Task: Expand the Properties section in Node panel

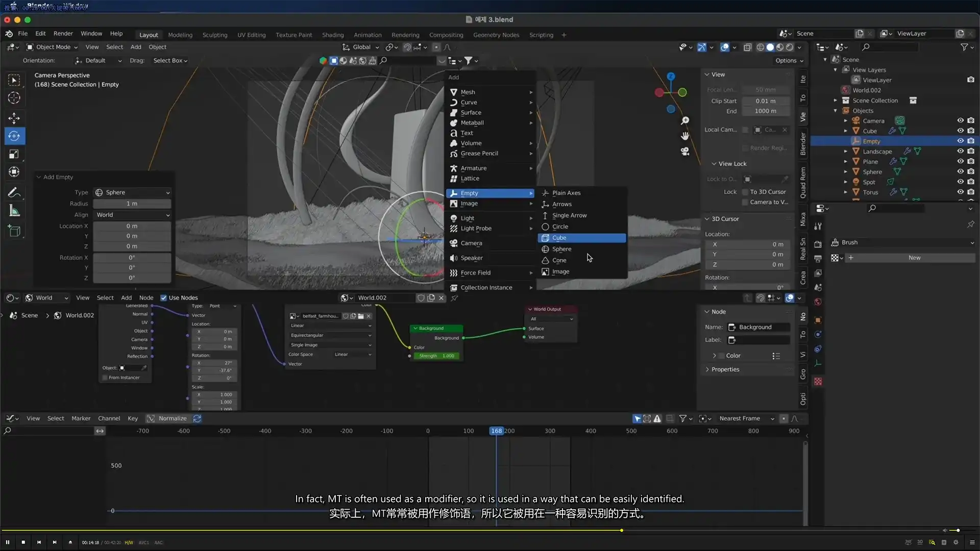Action: click(x=725, y=369)
